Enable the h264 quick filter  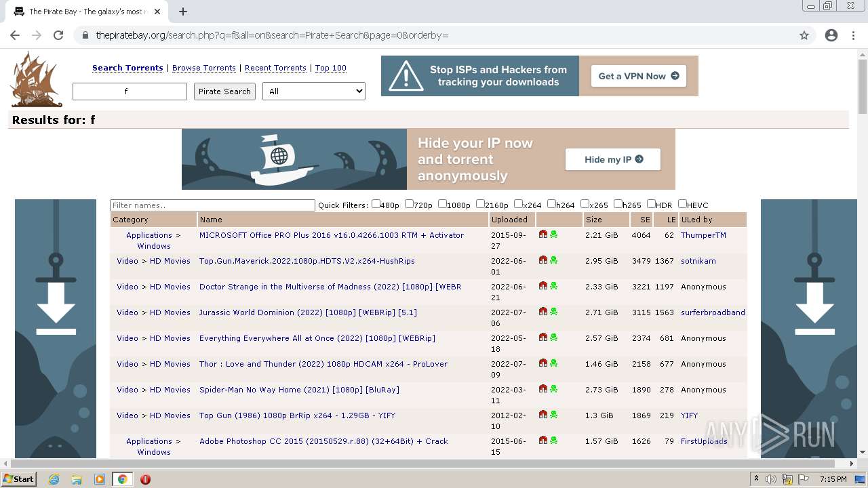[551, 204]
